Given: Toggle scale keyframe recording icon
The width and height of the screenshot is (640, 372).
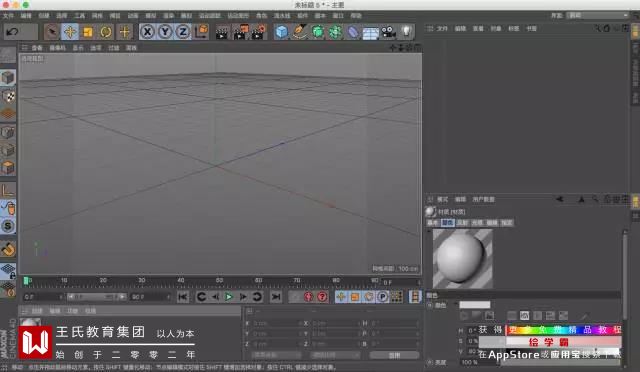Looking at the screenshot, I should click(355, 297).
